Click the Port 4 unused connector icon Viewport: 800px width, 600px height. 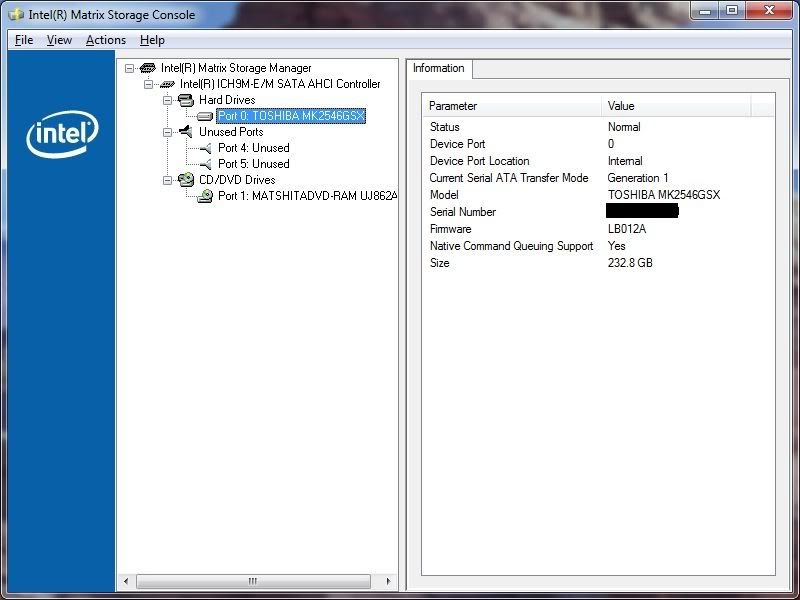click(205, 148)
